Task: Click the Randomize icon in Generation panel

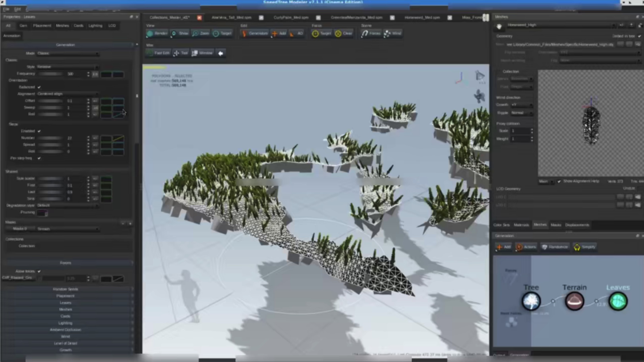Action: click(x=544, y=247)
